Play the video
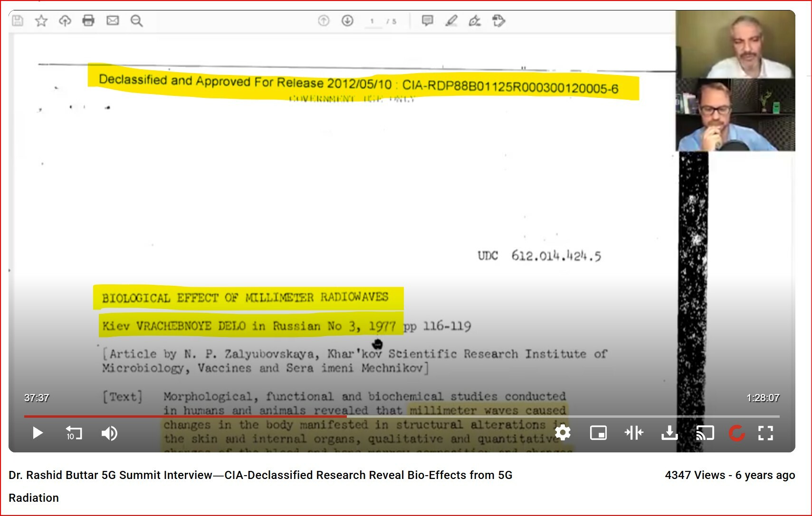Image resolution: width=812 pixels, height=516 pixels. click(x=38, y=433)
